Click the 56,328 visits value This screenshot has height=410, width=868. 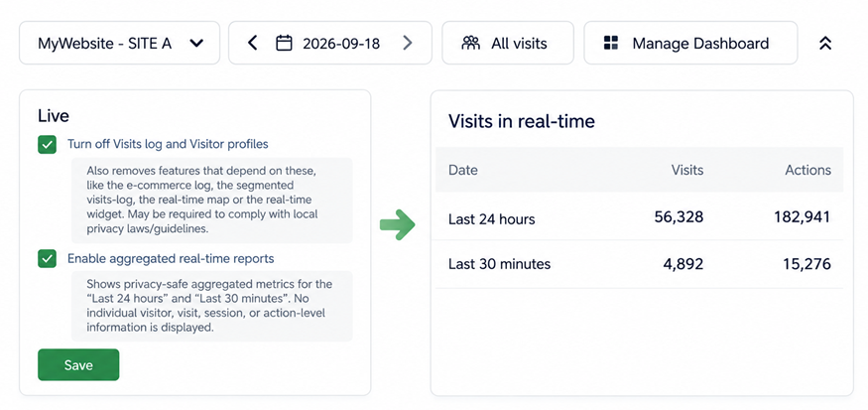point(679,216)
